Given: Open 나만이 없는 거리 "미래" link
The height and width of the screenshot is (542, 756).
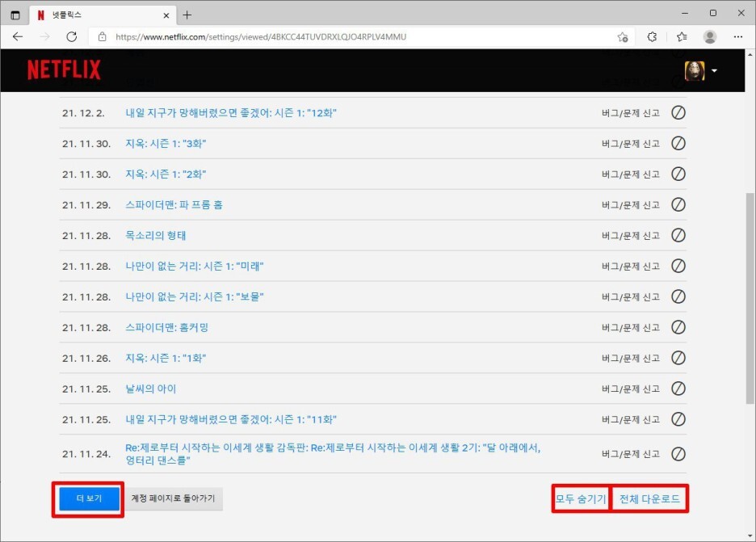Looking at the screenshot, I should pyautogui.click(x=195, y=267).
